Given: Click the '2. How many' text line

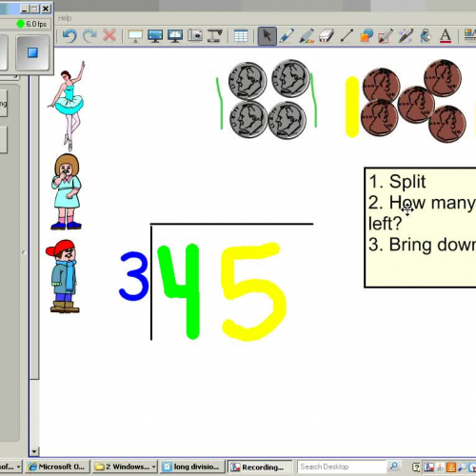Looking at the screenshot, I should (x=422, y=203).
